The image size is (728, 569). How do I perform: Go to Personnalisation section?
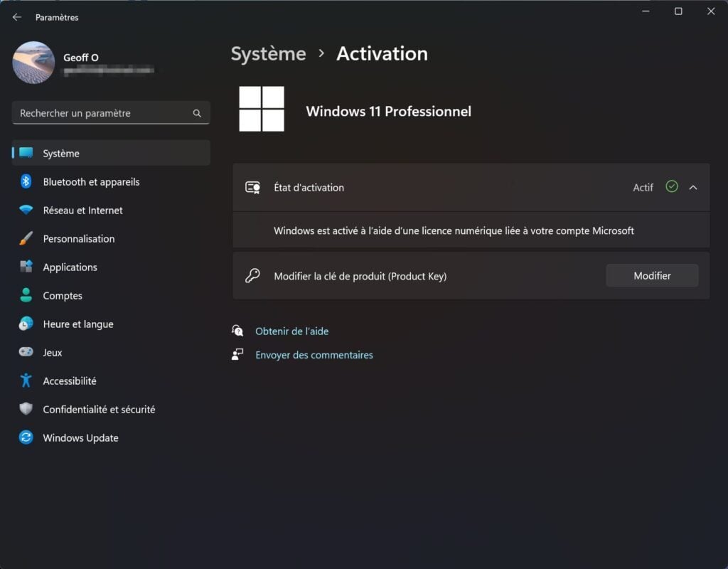point(111,238)
